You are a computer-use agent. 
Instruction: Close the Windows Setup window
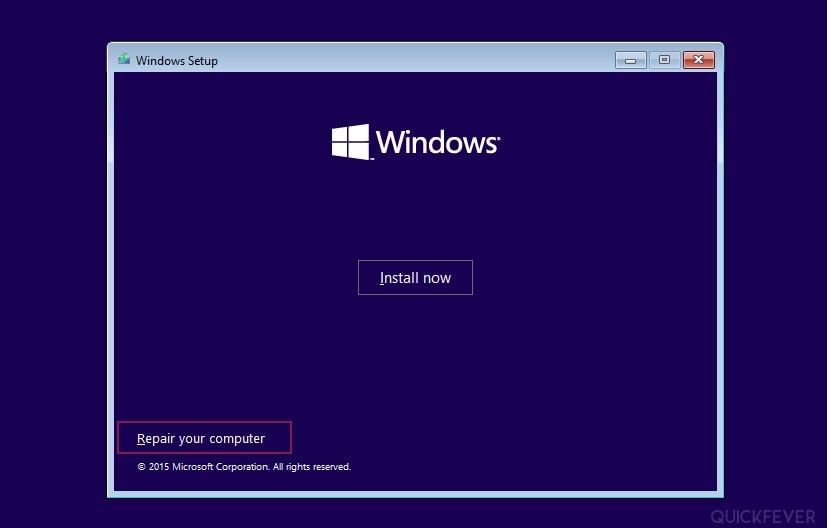coord(699,60)
